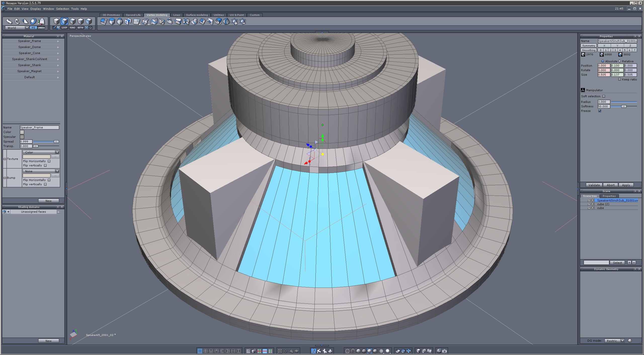Click the Validate button
Viewport: 644px width, 355px height.
[594, 185]
